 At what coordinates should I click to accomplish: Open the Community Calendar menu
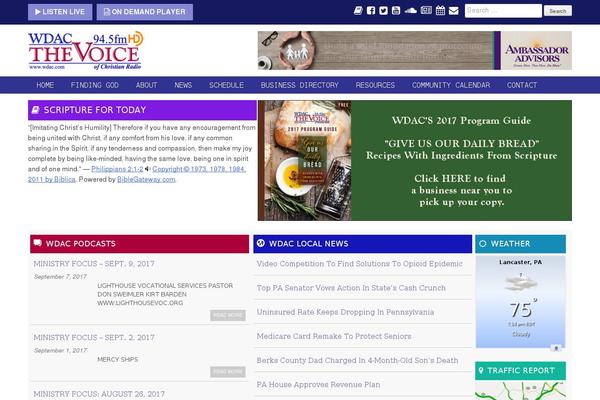(x=451, y=85)
